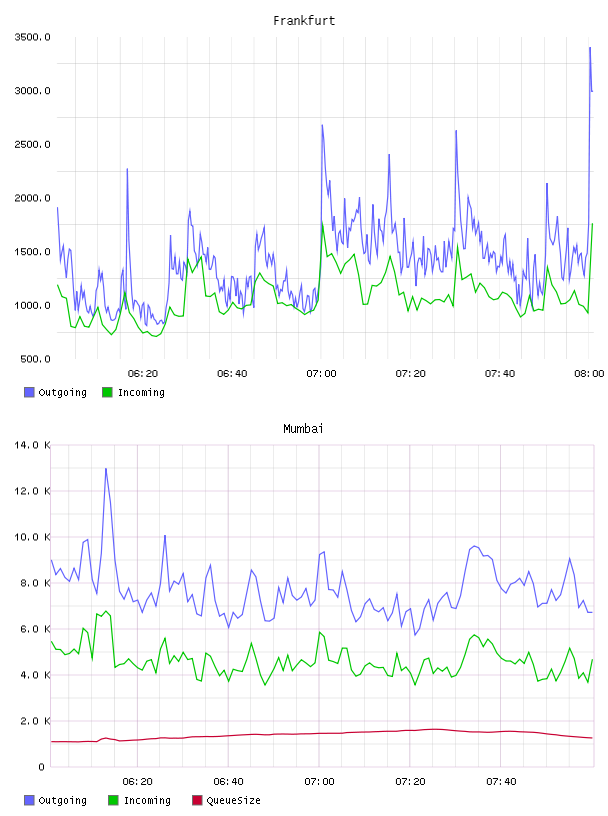Click the 12.0 K y-axis label on Mumbai chart
This screenshot has height=816, width=608.
click(x=32, y=491)
